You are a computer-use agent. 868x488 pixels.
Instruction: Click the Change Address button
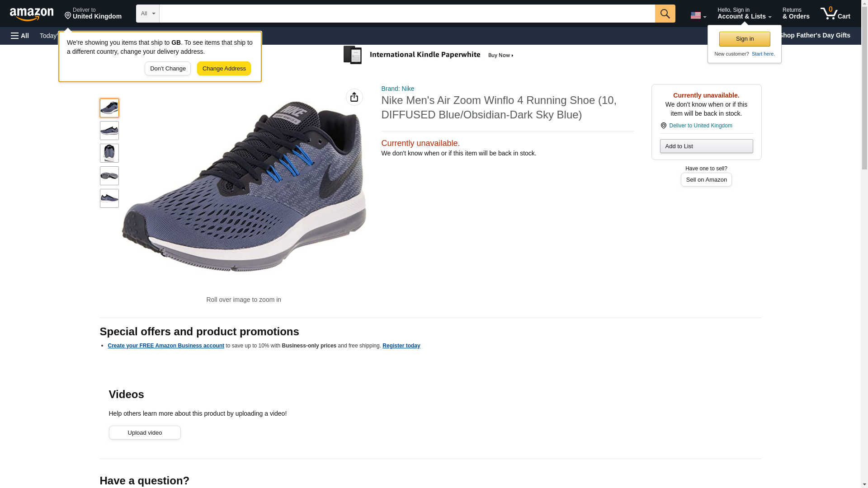(x=224, y=69)
